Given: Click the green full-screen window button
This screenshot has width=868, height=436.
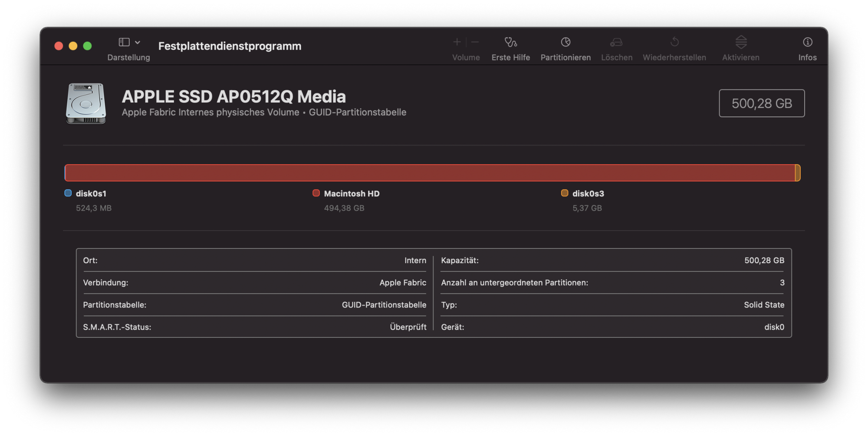Looking at the screenshot, I should [x=87, y=46].
